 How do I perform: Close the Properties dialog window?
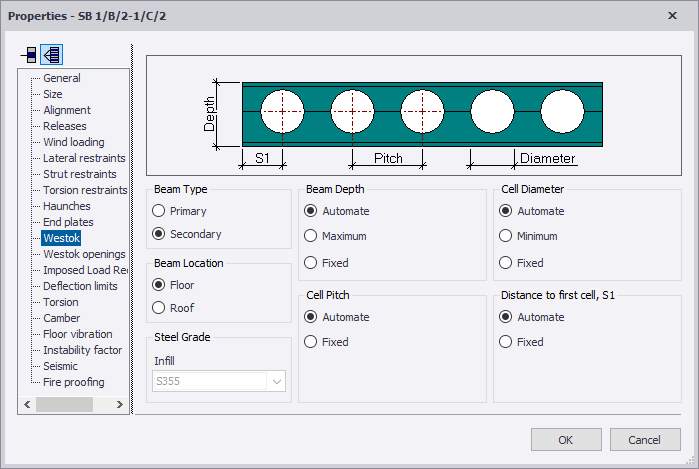click(671, 15)
